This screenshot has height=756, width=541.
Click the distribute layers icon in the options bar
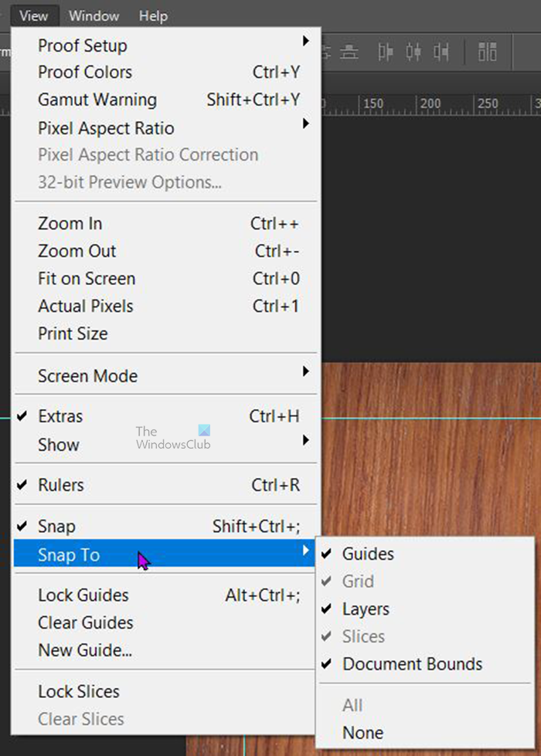click(487, 53)
